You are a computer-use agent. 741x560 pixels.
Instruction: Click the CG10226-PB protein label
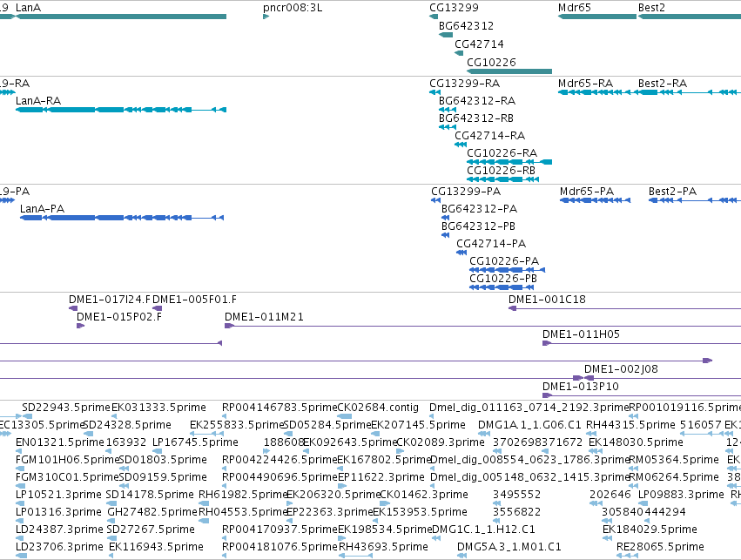[x=502, y=279]
